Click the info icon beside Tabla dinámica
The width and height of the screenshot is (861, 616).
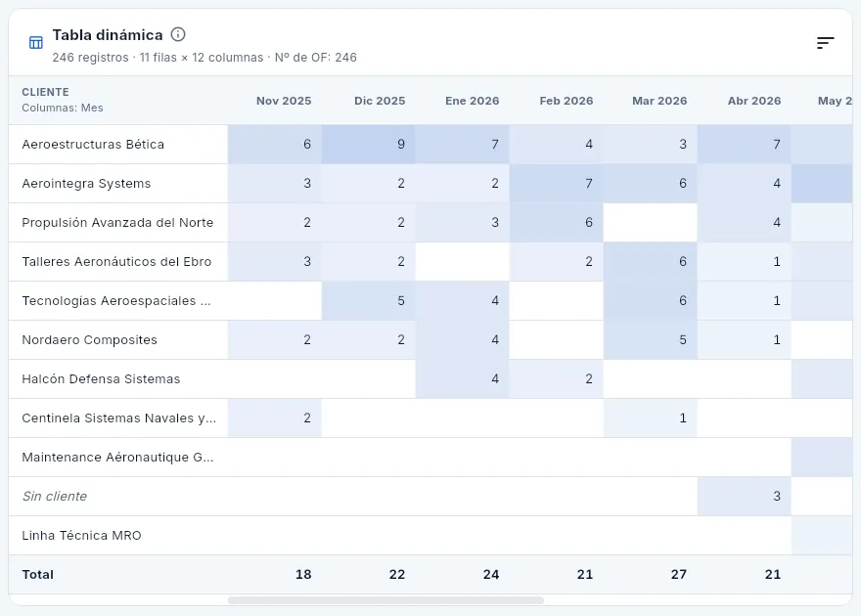tap(178, 34)
